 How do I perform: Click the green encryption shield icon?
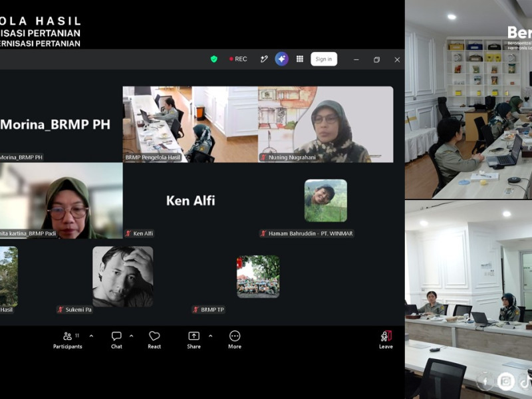coord(213,59)
